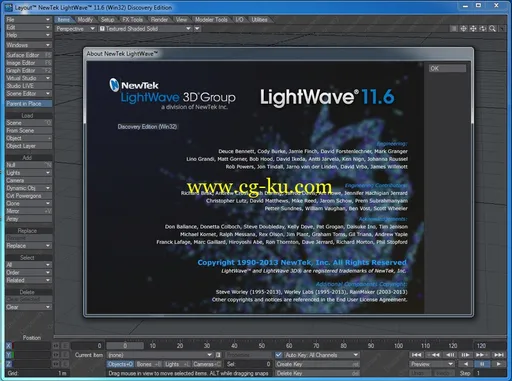Pause the animation playback
Screen dimensions: 512x381
tap(482, 364)
